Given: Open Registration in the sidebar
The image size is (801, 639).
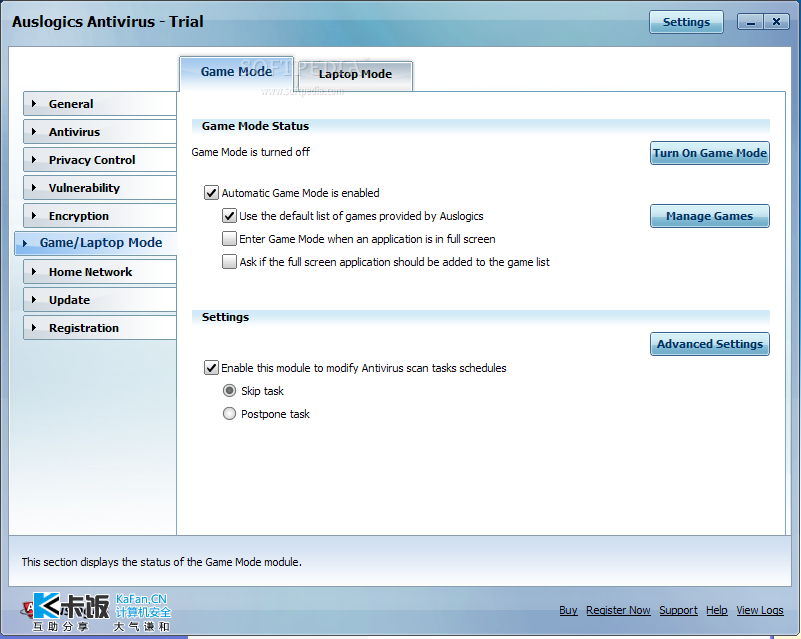Looking at the screenshot, I should tap(100, 328).
